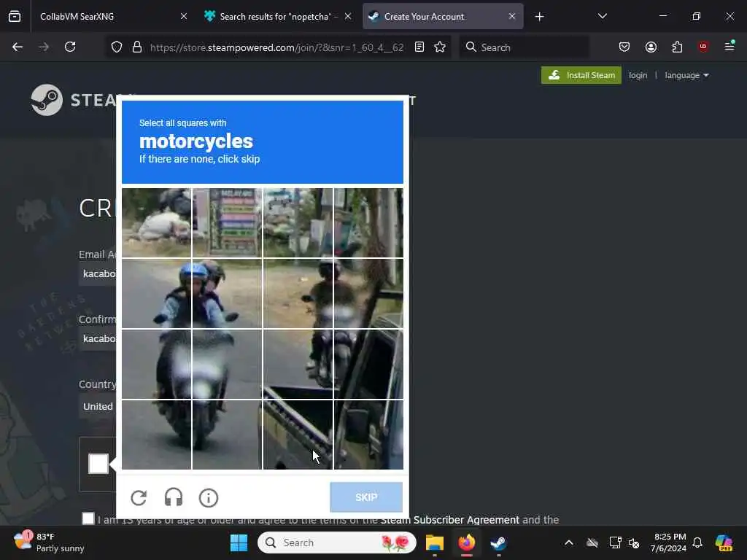Click the SKIP button in captcha
This screenshot has width=747, height=560.
click(366, 497)
